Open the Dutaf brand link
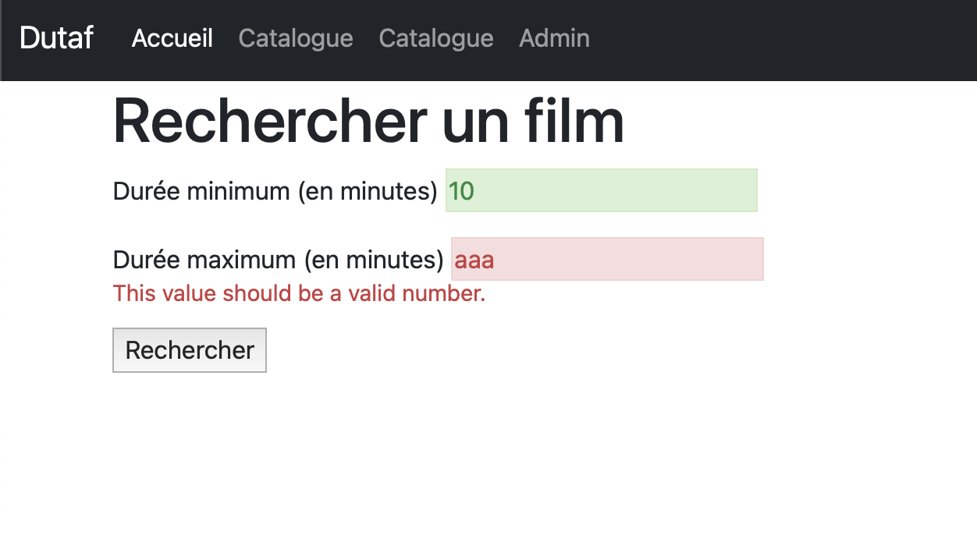 [56, 37]
